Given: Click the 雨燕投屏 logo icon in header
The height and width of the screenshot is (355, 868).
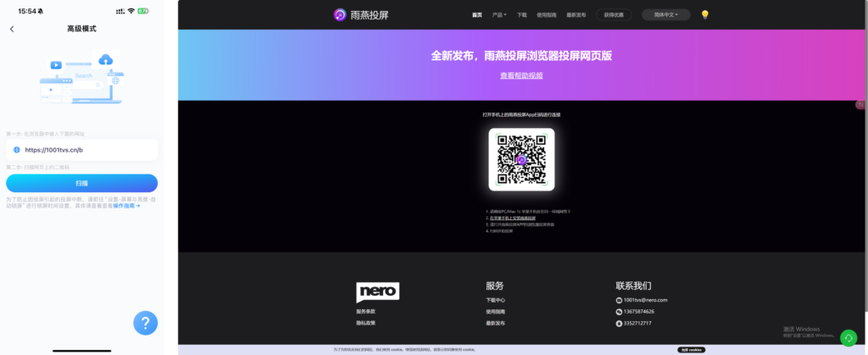Looking at the screenshot, I should coord(340,15).
